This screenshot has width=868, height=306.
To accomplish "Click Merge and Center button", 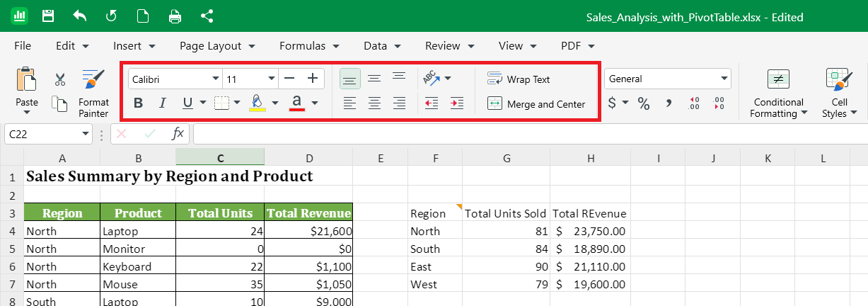I will (x=537, y=104).
